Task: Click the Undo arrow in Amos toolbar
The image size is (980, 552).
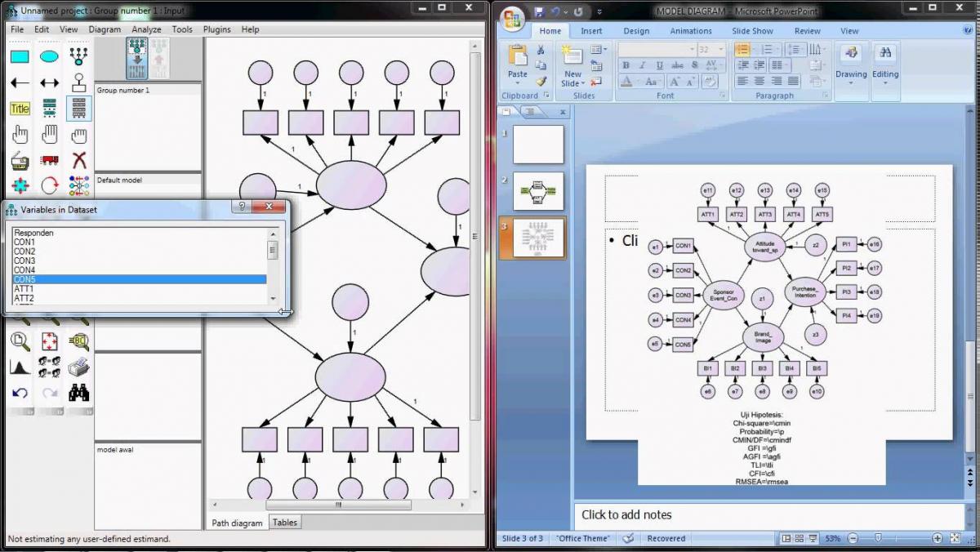Action: pos(20,393)
